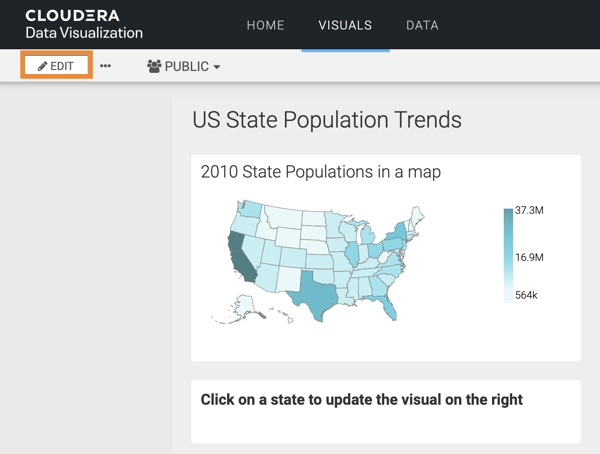Click the 37.3M legend label
Screen dimensions: 600x454
529,211
